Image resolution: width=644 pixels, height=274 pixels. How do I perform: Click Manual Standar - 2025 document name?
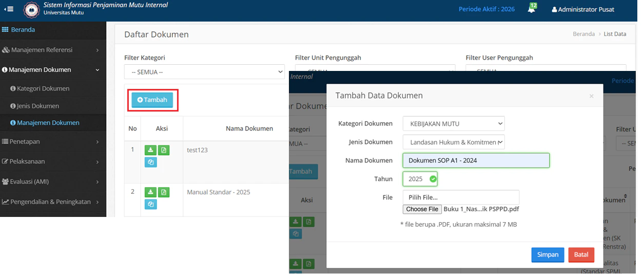(219, 192)
